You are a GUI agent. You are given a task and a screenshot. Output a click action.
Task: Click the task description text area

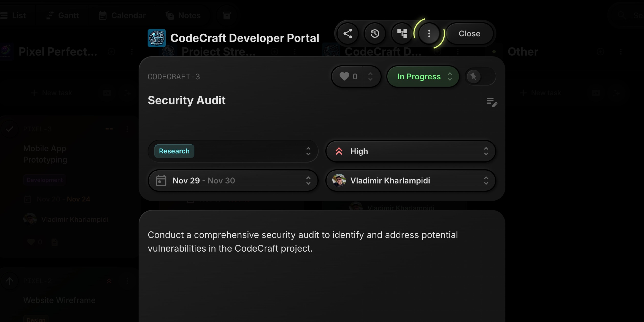tap(302, 242)
